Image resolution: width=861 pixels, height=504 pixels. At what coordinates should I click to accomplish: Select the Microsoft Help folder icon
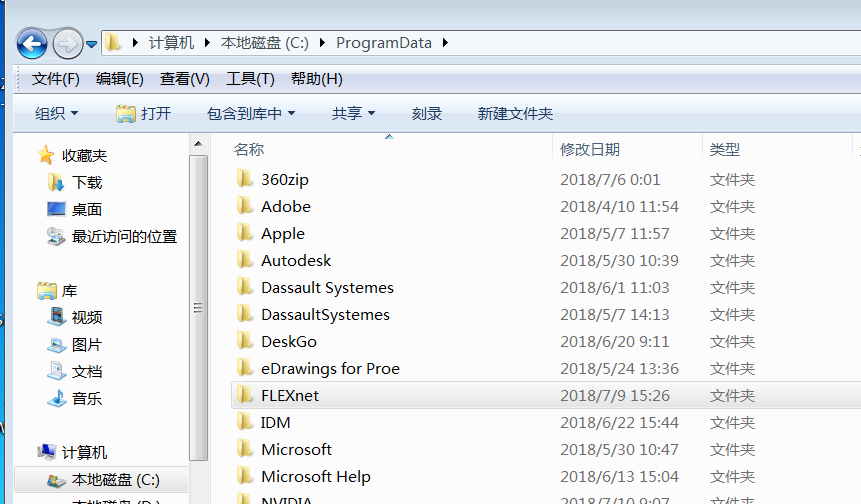tap(245, 476)
